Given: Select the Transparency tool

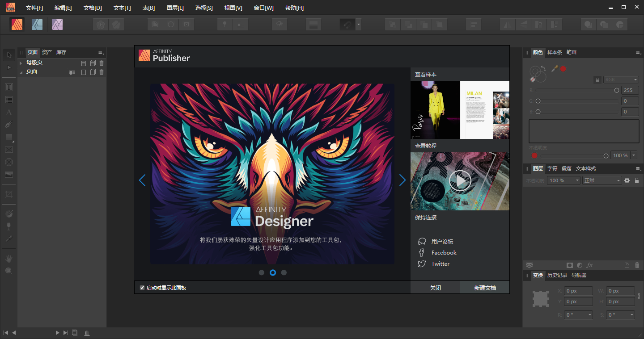Looking at the screenshot, I should pos(9,226).
